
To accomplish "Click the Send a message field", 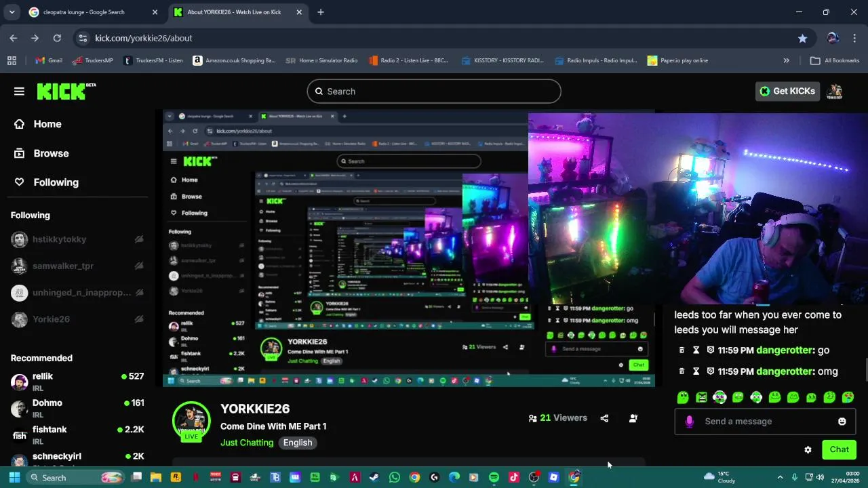I will [x=765, y=422].
